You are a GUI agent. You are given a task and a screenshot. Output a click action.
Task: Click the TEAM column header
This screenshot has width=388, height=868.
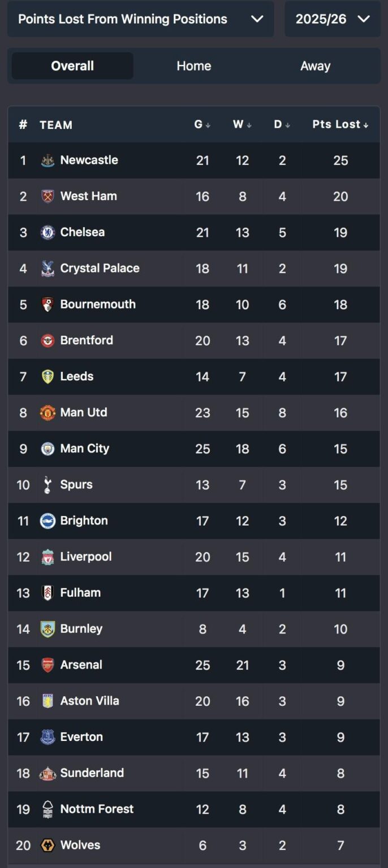tap(56, 124)
